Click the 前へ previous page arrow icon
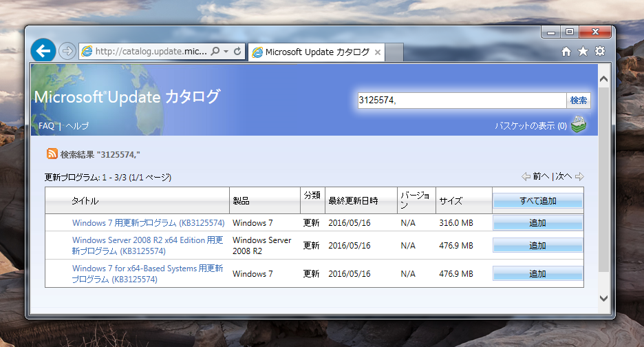The height and width of the screenshot is (347, 644). coord(526,177)
